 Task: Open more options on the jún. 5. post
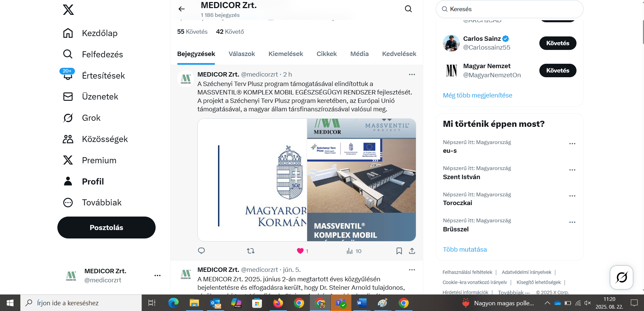[412, 270]
